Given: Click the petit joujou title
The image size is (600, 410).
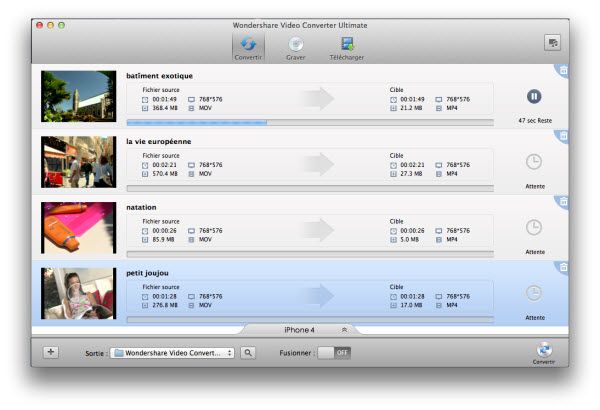Looking at the screenshot, I should click(147, 273).
